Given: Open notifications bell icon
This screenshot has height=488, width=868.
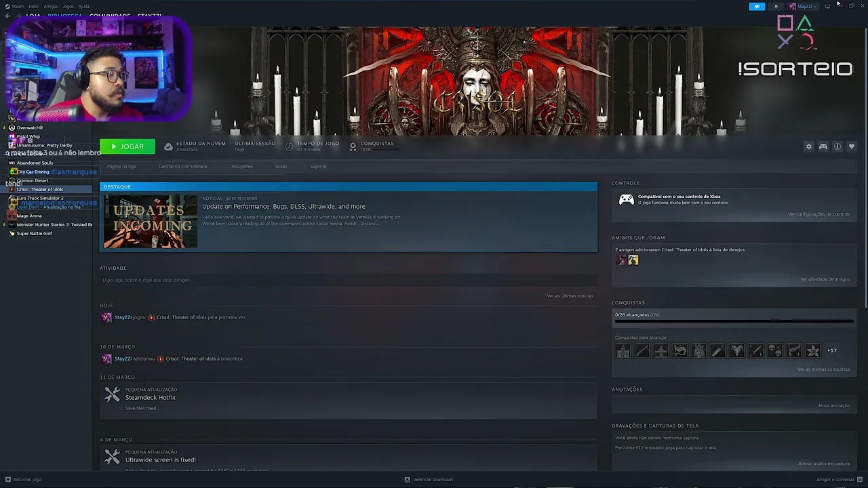Looking at the screenshot, I should click(x=776, y=6).
